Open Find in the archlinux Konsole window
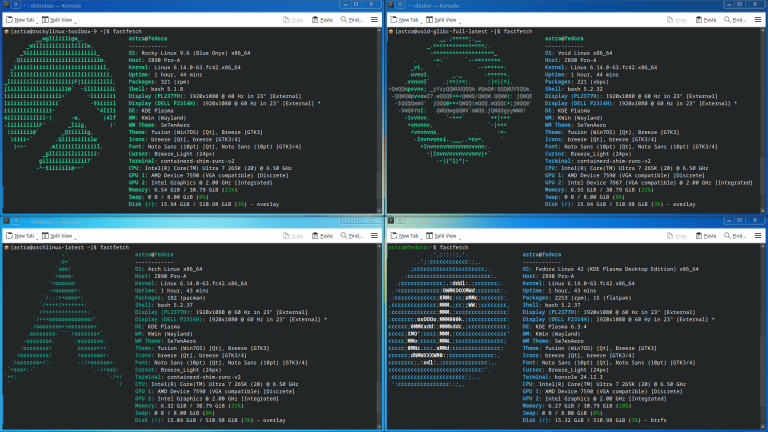 click(x=351, y=236)
